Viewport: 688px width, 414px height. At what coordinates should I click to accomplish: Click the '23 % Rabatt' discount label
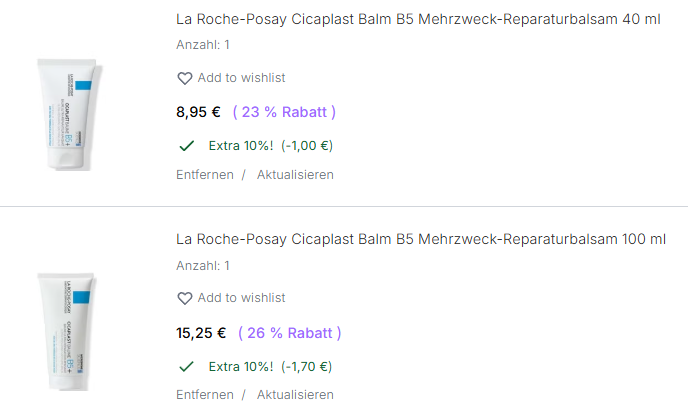[x=284, y=112]
